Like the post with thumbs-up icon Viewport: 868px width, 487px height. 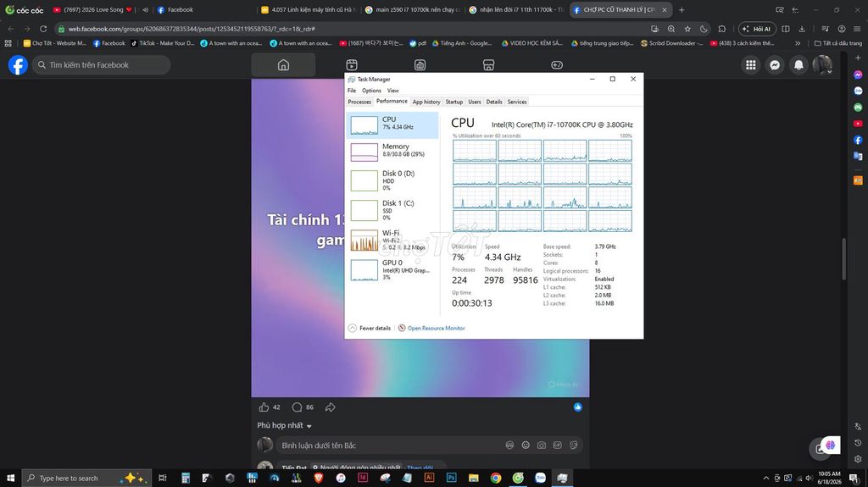[264, 407]
